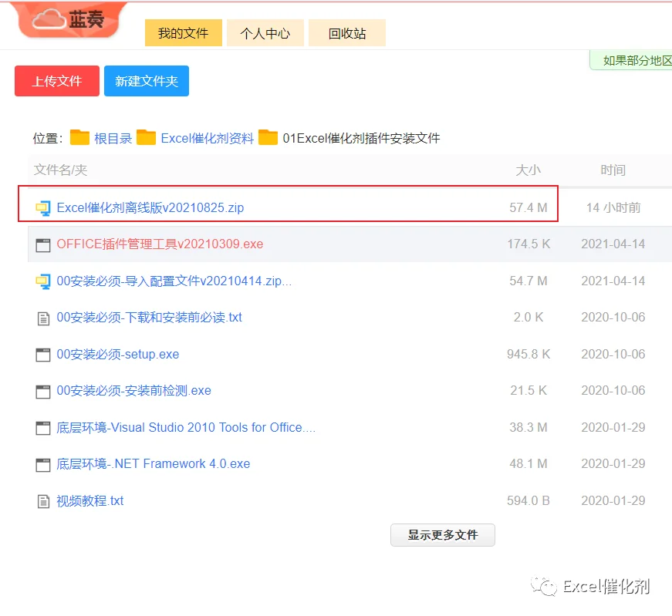Screen dimensions: 672x616
Task: Click the zip icon beside 00安装必须-导入配置文件v20210414.zip
Action: point(43,281)
